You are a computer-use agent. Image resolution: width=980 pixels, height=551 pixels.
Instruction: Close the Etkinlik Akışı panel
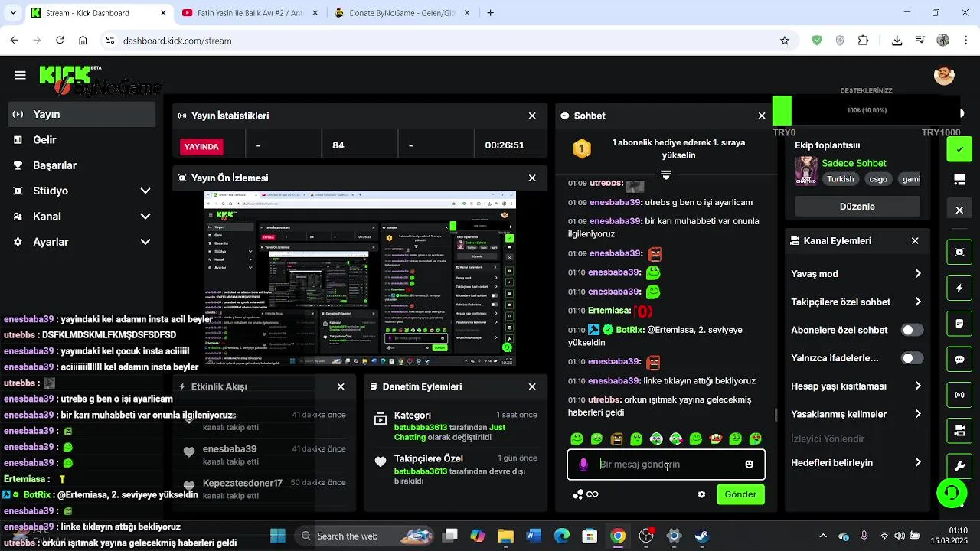(341, 386)
